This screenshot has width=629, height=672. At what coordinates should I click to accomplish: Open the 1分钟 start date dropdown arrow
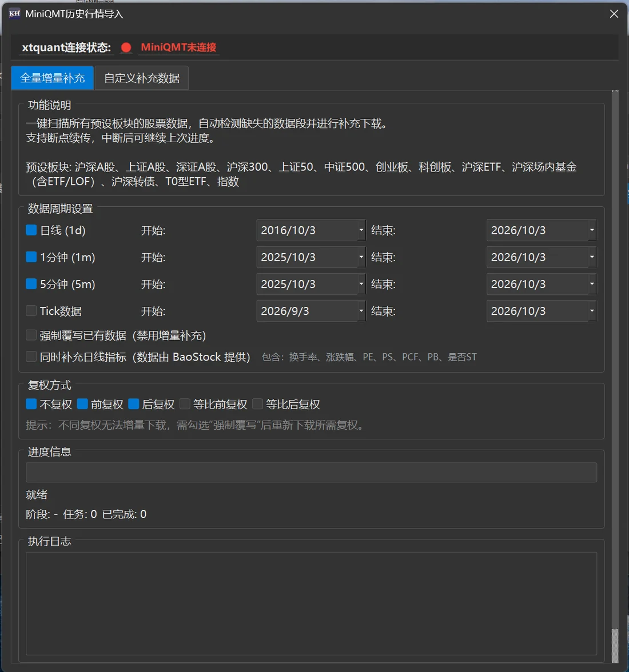361,257
